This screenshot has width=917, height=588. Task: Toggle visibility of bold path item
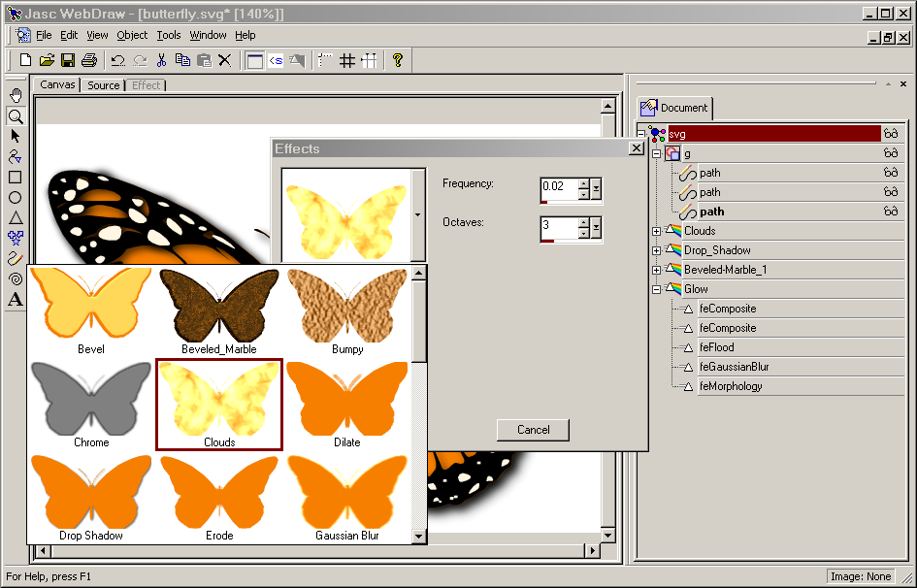click(x=890, y=212)
